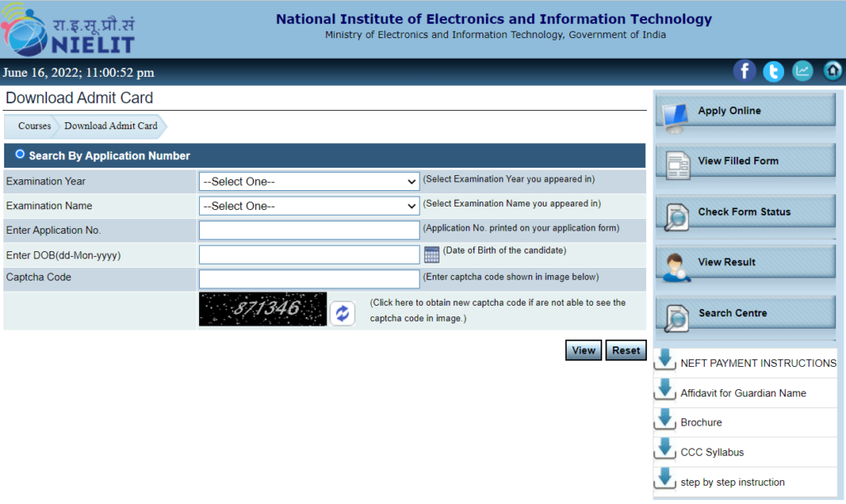
Task: Open NEFT PAYMENT INSTRUCTIONS link
Action: click(758, 363)
